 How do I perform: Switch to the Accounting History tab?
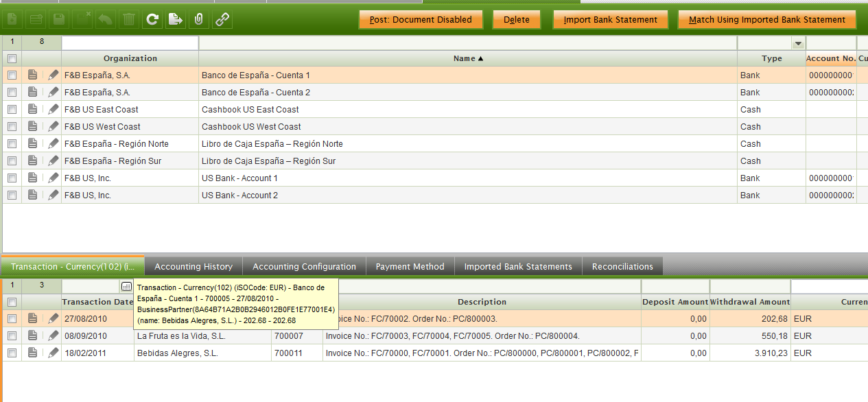click(193, 266)
